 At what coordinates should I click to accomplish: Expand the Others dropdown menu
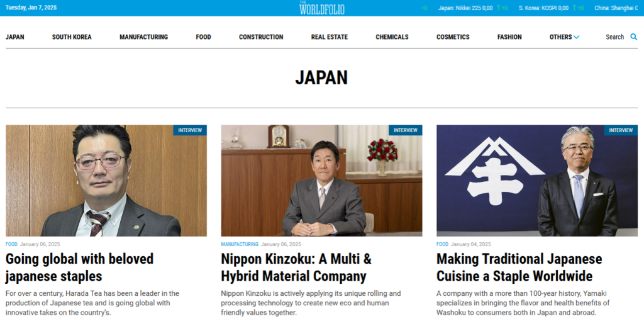tap(564, 37)
